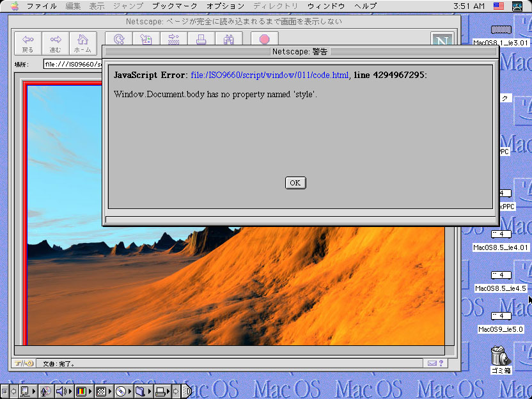Viewport: 532px width, 399px height.
Task: Open the code.html file link in error
Action: click(x=270, y=75)
